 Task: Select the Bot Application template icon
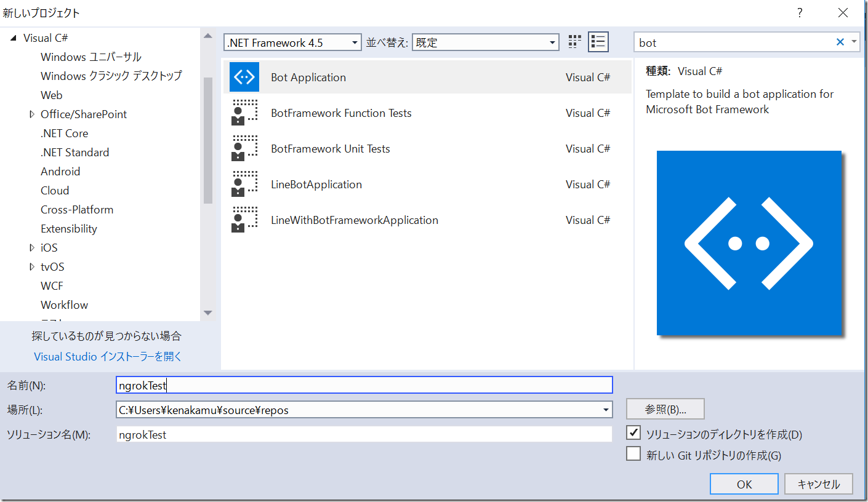point(244,77)
